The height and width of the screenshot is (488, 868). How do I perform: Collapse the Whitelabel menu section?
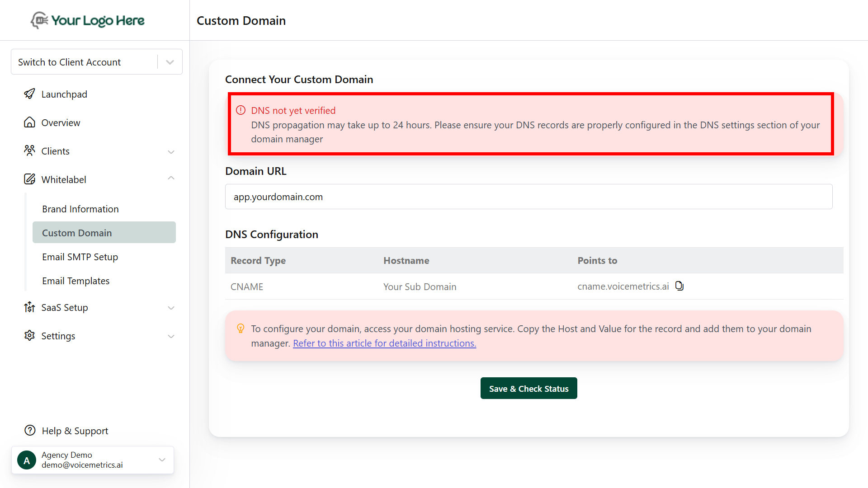click(171, 178)
